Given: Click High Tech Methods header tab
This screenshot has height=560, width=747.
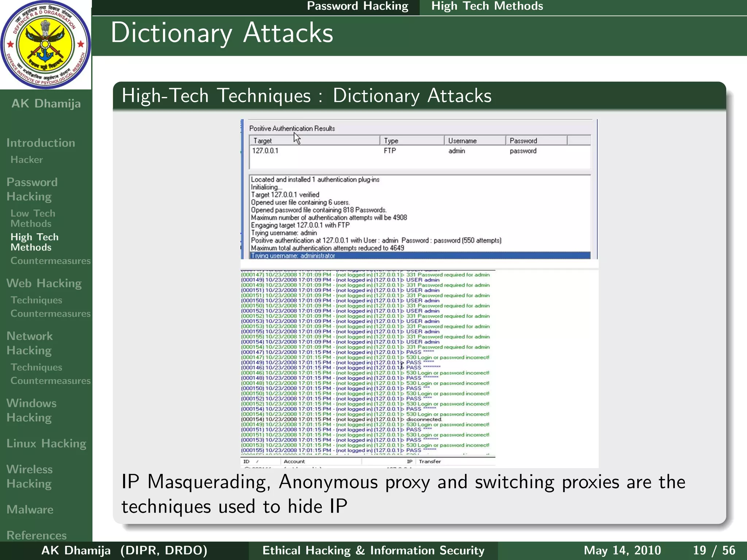Looking at the screenshot, I should [487, 6].
